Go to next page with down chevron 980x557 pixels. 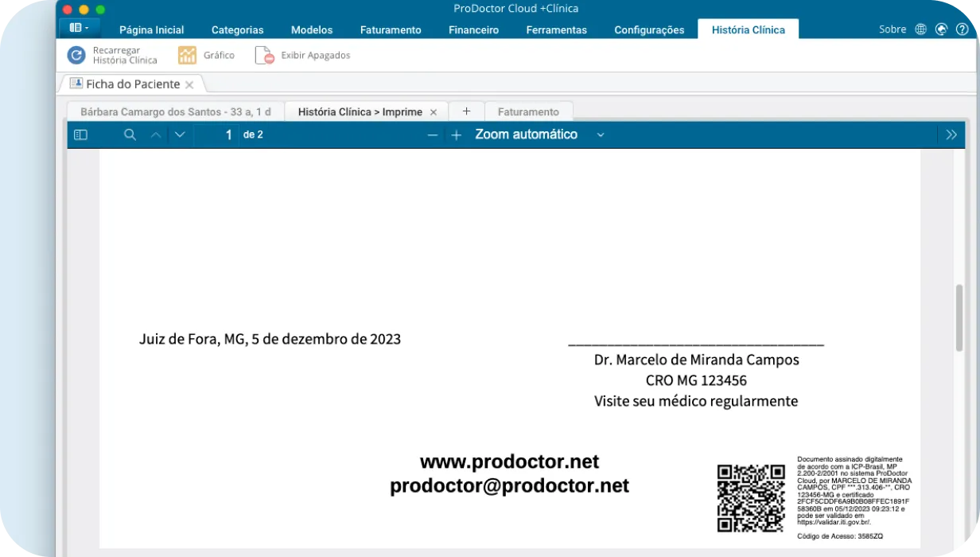click(x=180, y=134)
